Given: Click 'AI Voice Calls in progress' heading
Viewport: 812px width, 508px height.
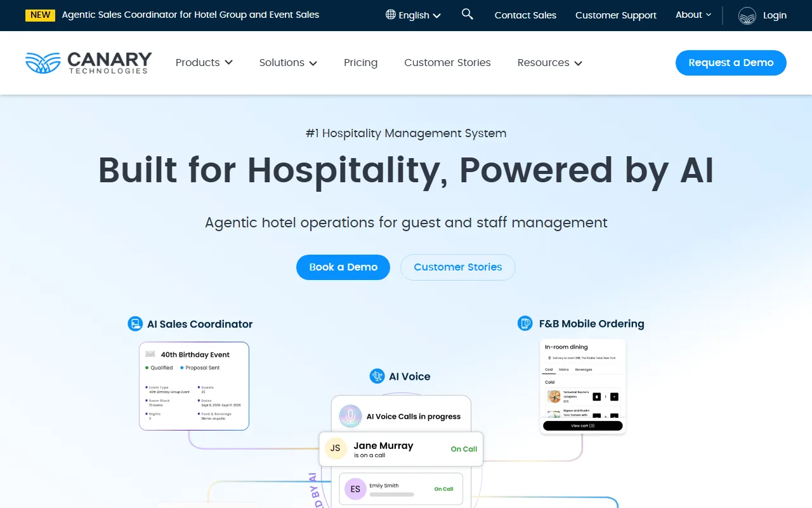Looking at the screenshot, I should tap(414, 417).
